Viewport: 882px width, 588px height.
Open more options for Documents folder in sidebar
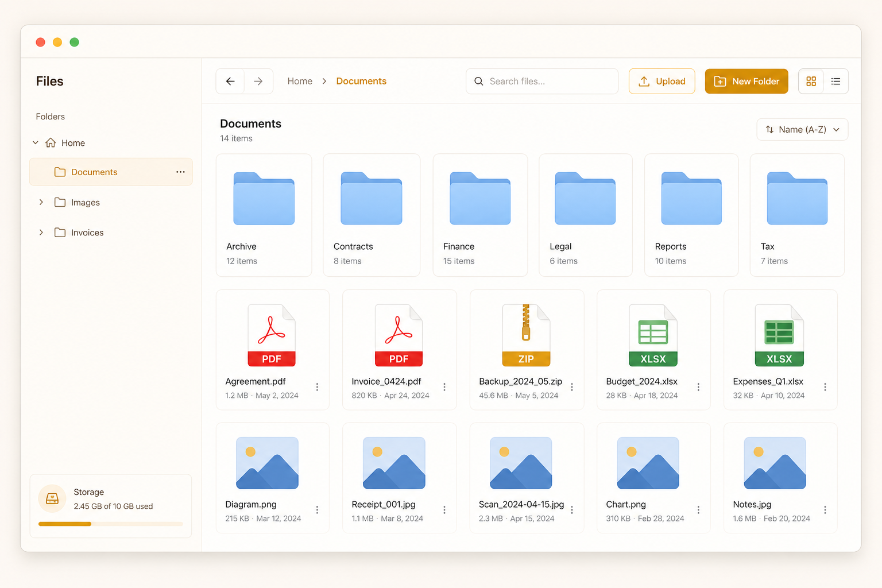click(180, 172)
